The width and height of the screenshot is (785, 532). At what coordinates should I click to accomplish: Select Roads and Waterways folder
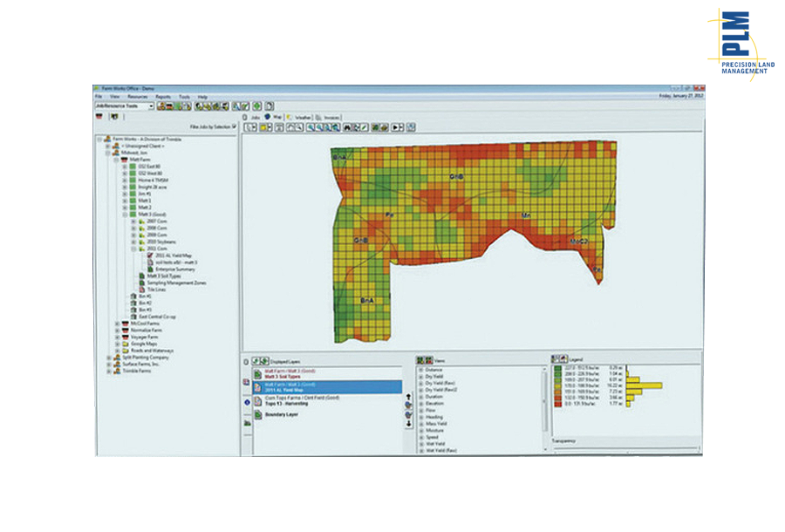tap(152, 351)
